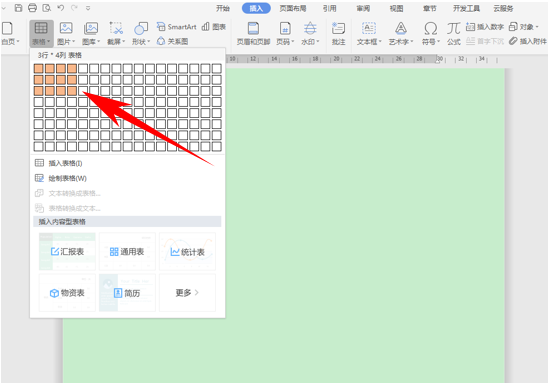
Task: Undo the last action
Action: (60, 8)
